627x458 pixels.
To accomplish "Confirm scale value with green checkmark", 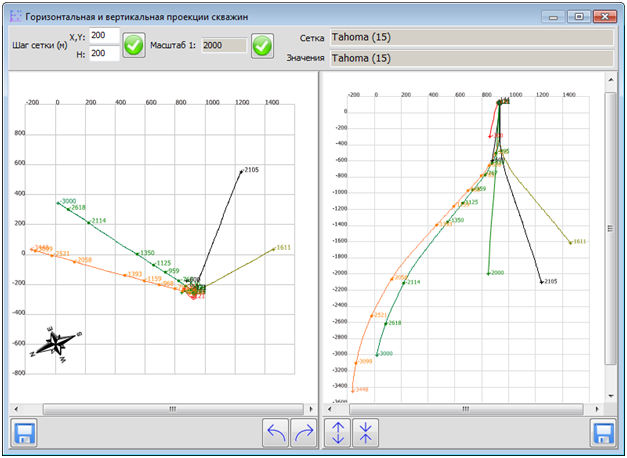I will point(262,45).
